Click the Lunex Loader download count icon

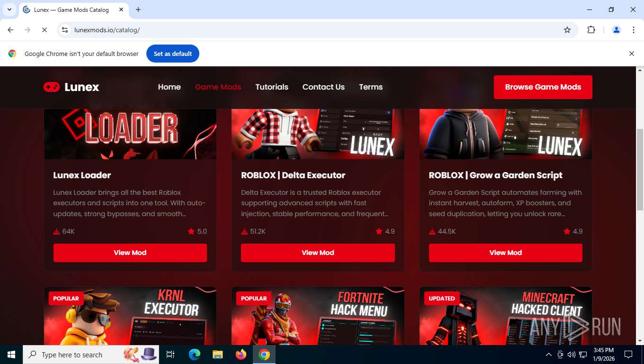[56, 231]
